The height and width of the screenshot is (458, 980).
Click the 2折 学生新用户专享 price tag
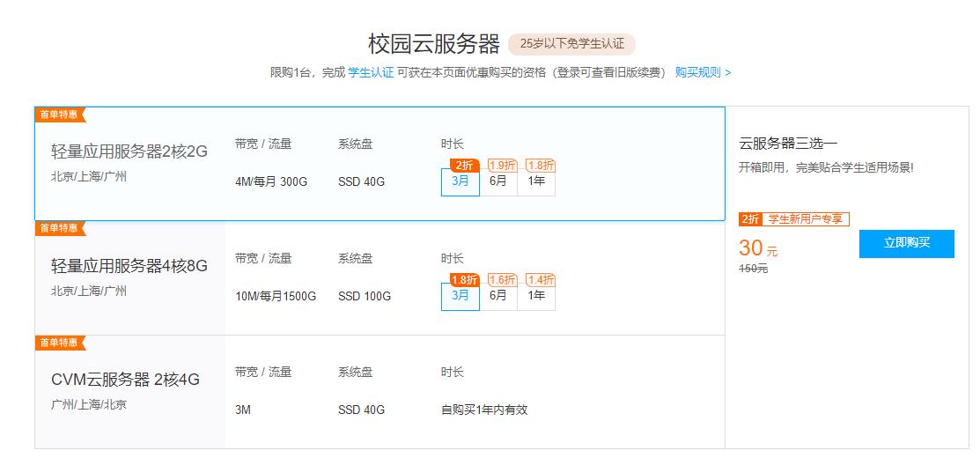793,219
